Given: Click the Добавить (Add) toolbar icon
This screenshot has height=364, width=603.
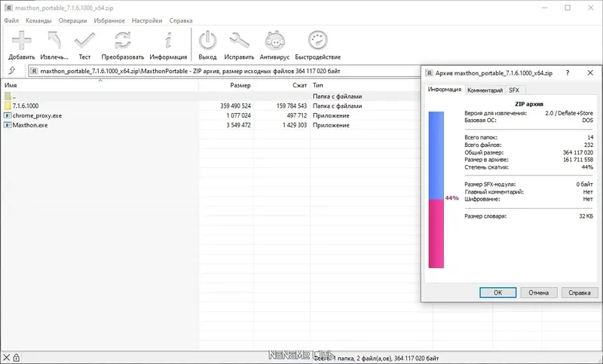Looking at the screenshot, I should pos(22,41).
